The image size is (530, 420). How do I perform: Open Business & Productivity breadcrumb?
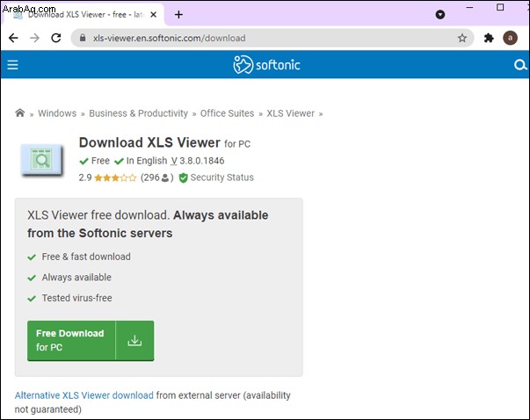click(138, 113)
